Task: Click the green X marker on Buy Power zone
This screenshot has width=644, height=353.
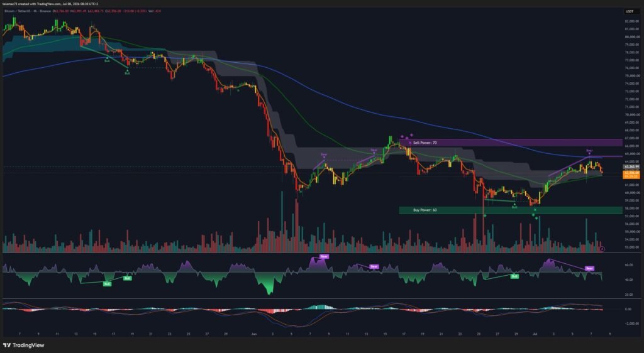Action: pyautogui.click(x=535, y=210)
